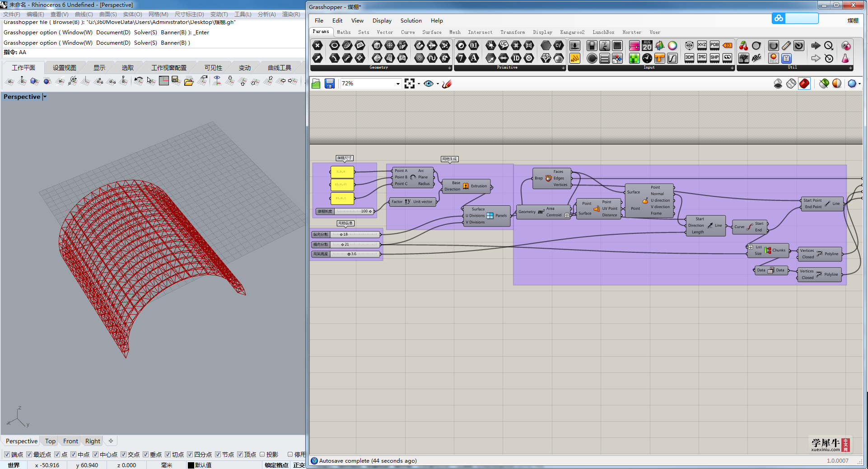Select the tree Param Viewer icon in Util
This screenshot has width=868, height=469.
coord(743,58)
